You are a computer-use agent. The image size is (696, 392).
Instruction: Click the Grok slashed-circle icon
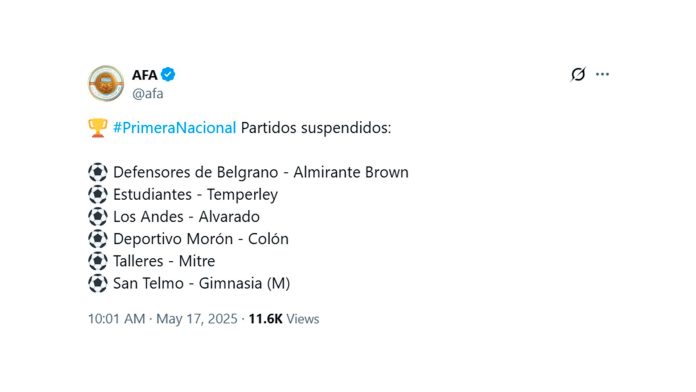(x=578, y=74)
